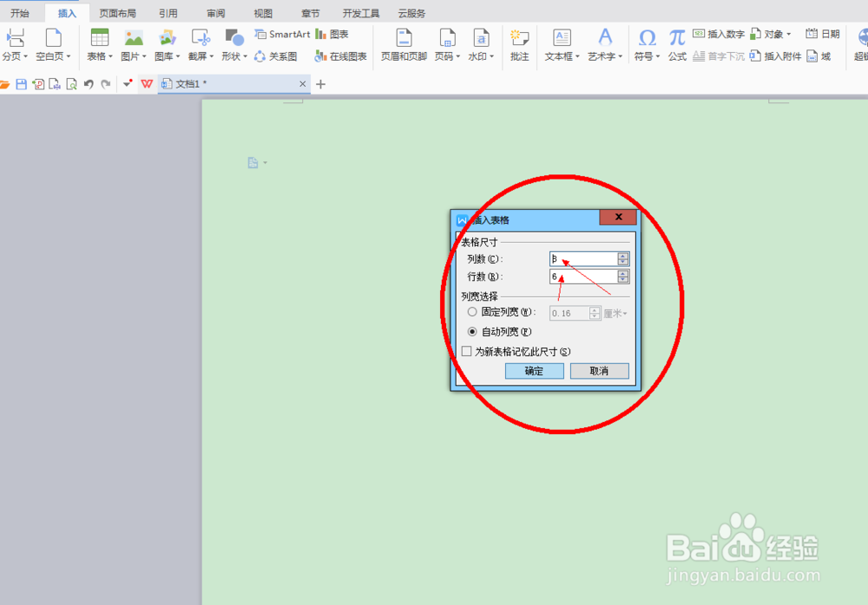Click the 文本框 text box icon
This screenshot has height=605, width=868.
point(562,37)
